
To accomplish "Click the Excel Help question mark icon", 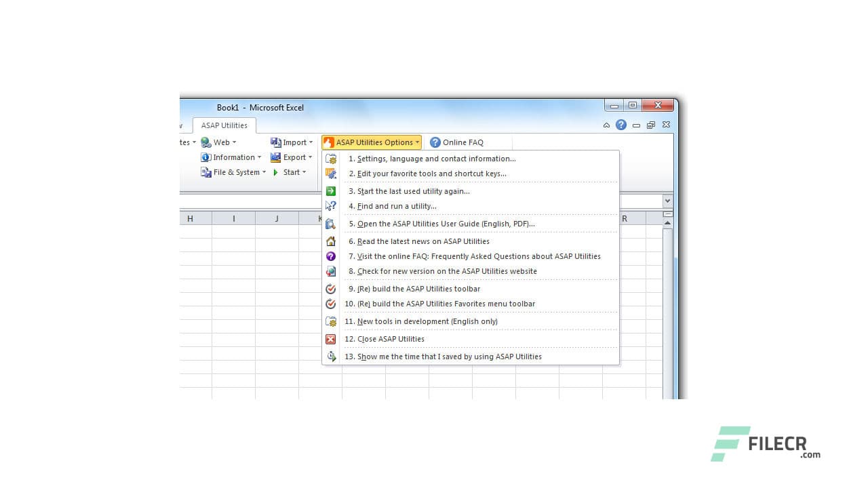I will tap(621, 125).
